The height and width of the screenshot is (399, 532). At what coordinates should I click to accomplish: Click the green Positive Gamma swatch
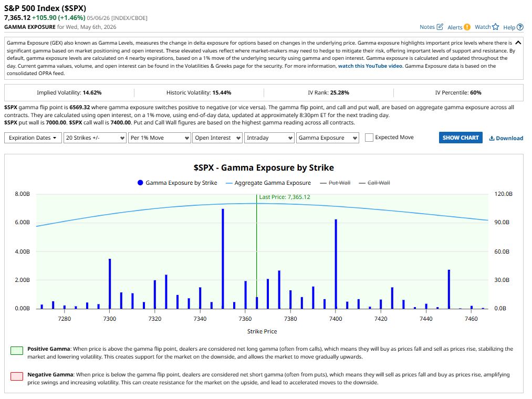pos(17,351)
